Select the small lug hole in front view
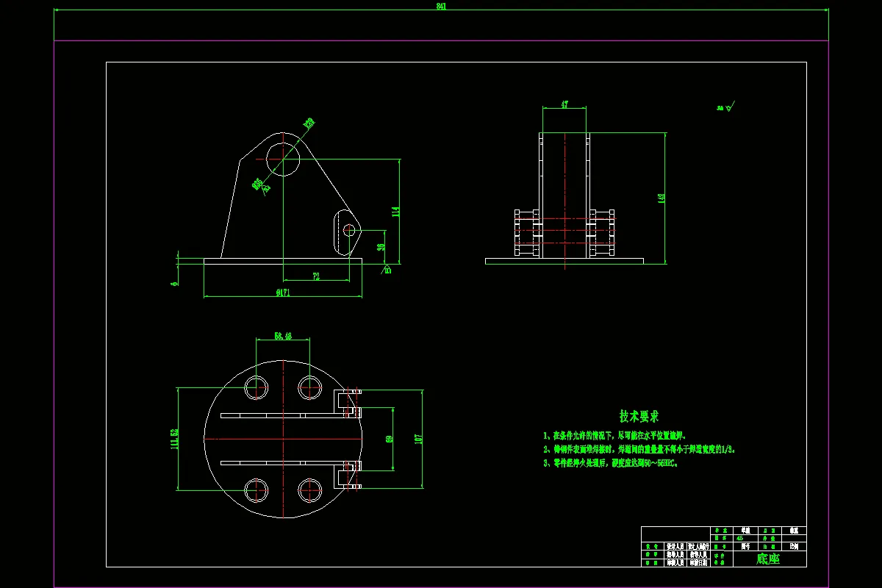This screenshot has height=588, width=882. [349, 229]
